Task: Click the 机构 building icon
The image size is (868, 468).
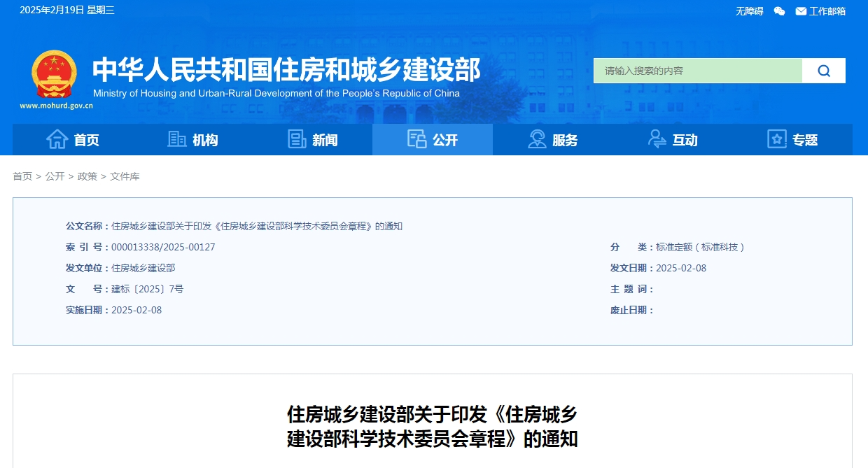Action: tap(177, 139)
